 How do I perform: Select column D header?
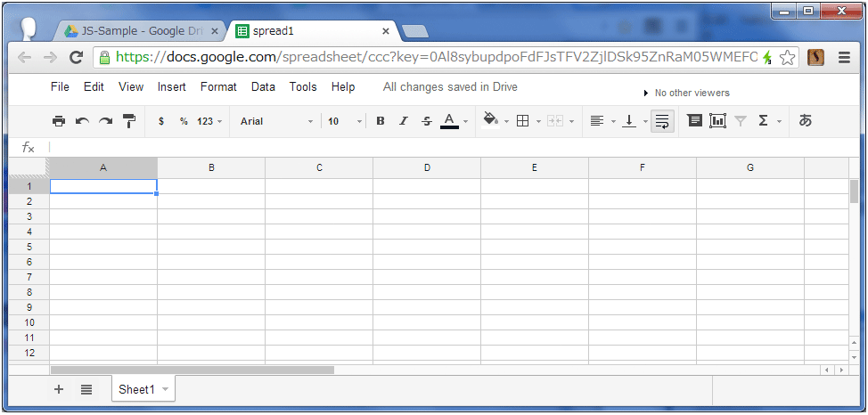click(x=427, y=167)
